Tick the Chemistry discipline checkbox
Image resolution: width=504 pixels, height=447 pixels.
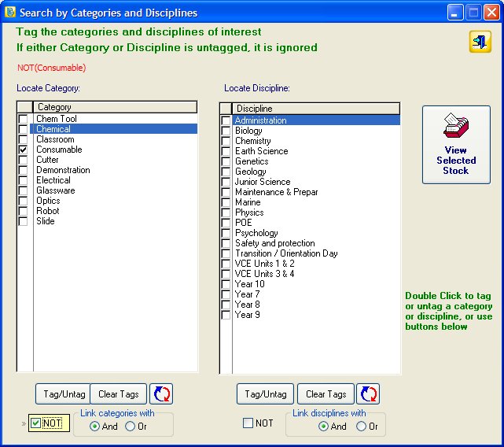click(x=226, y=141)
